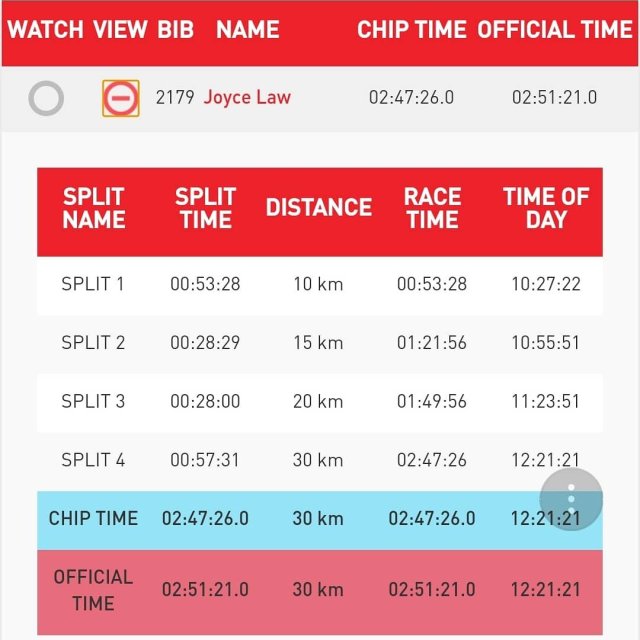
Task: Click the DISTANCE table header
Action: [318, 208]
